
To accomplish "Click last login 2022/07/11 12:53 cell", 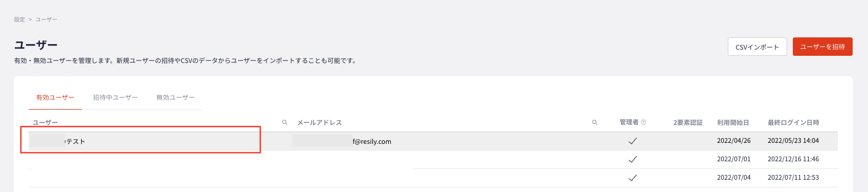I will (793, 178).
